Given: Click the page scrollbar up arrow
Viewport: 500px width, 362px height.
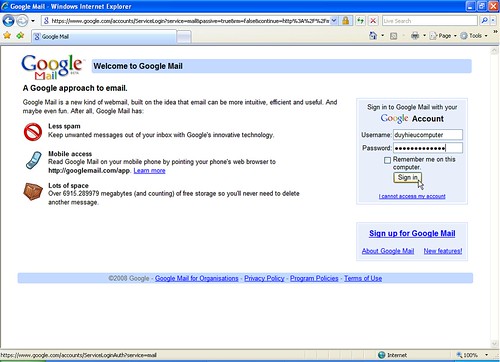Looking at the screenshot, I should pos(494,51).
